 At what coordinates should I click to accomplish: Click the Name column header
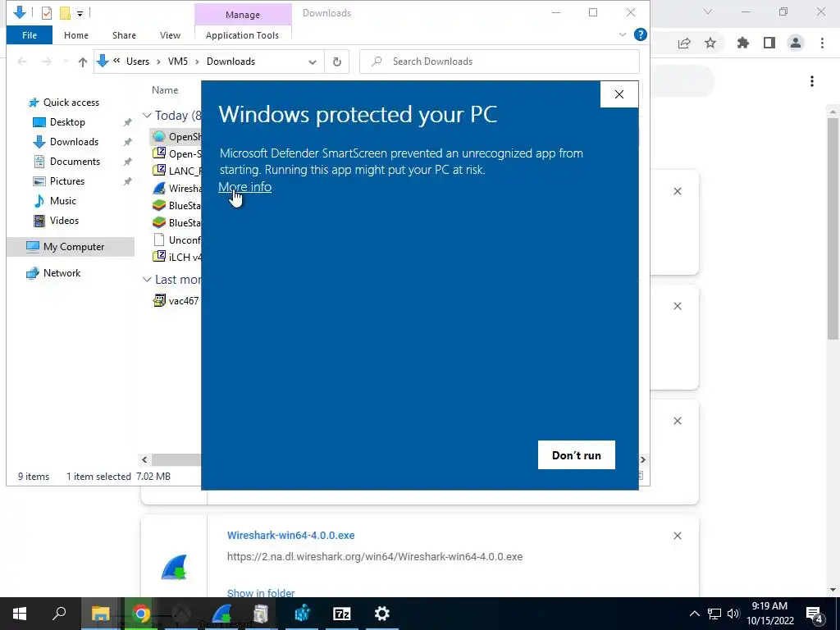coord(165,90)
